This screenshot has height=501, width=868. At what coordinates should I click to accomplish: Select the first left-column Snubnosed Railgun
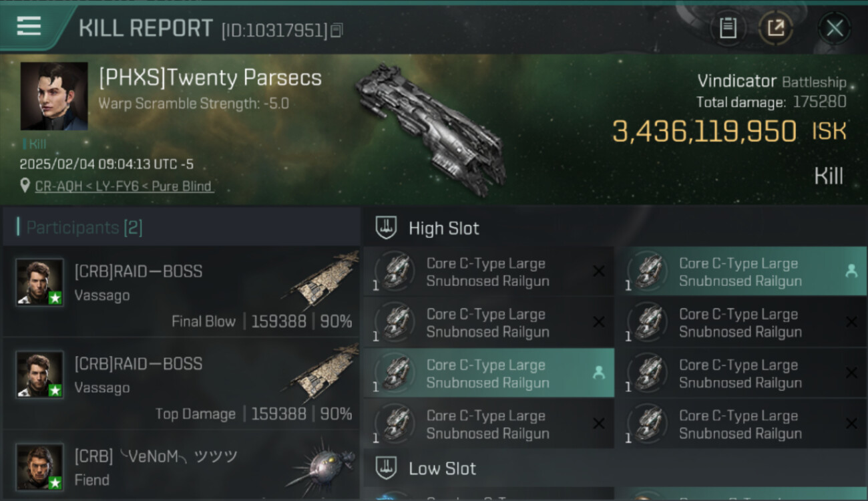tap(487, 272)
